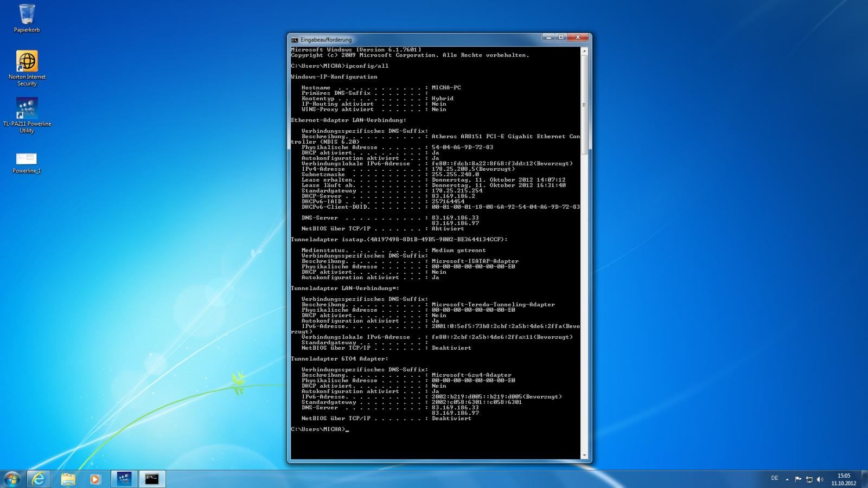Click the link-local address "fe80::2cbf:2a5b:4de6:2ffa%11(Bevorzugt)"
Screen dimensions: 868x488
pyautogui.click(x=502, y=337)
